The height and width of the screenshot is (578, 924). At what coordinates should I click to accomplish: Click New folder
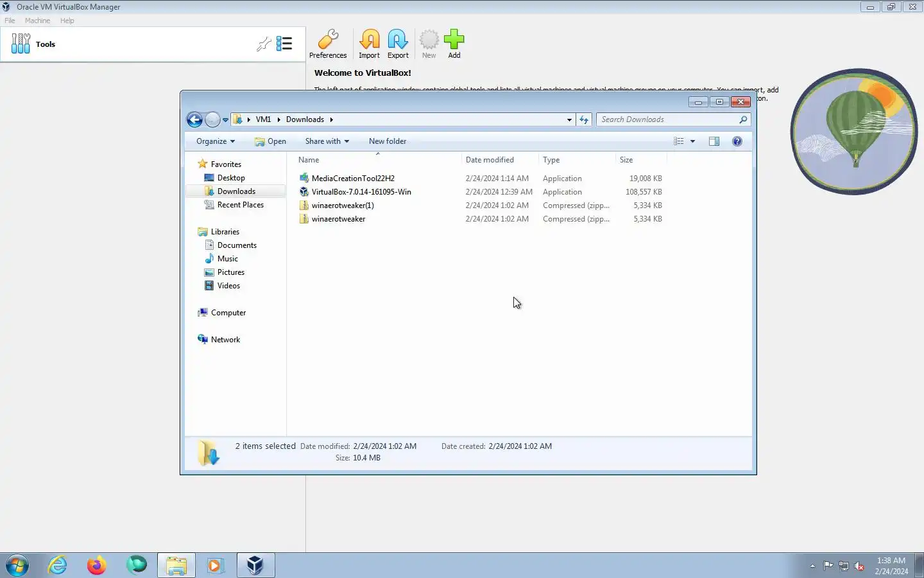pyautogui.click(x=388, y=141)
